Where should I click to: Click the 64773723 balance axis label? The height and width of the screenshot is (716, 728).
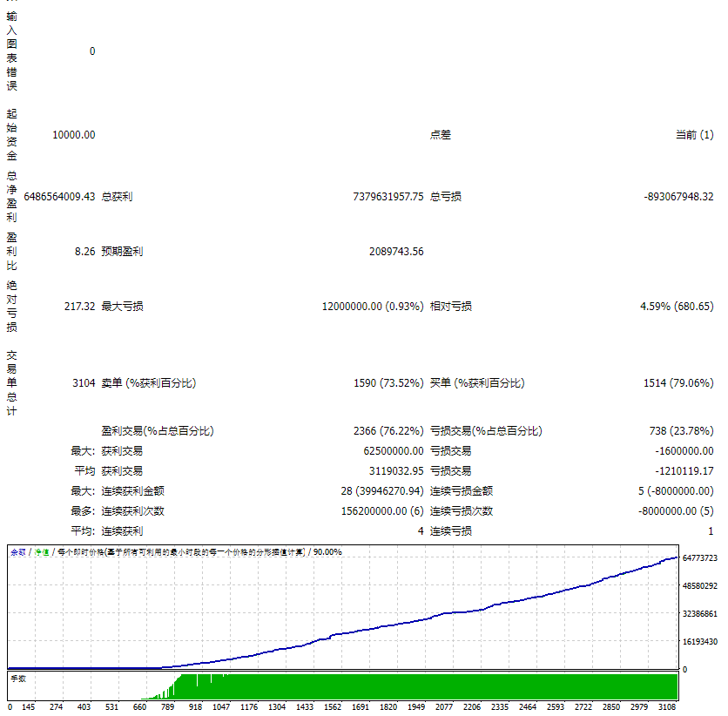click(699, 557)
